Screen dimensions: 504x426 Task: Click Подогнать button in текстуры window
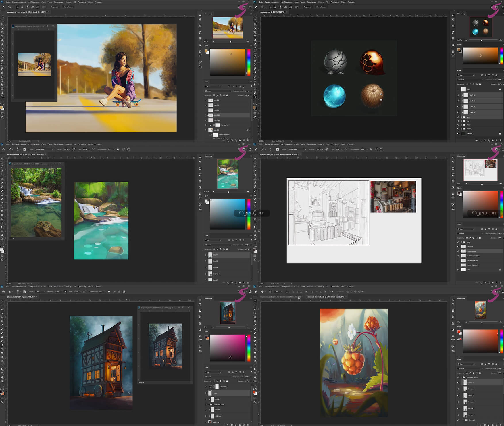click(307, 7)
